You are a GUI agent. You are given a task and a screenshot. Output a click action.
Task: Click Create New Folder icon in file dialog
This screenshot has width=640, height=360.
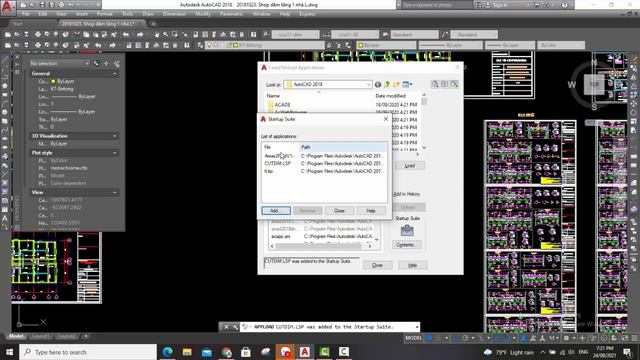396,84
